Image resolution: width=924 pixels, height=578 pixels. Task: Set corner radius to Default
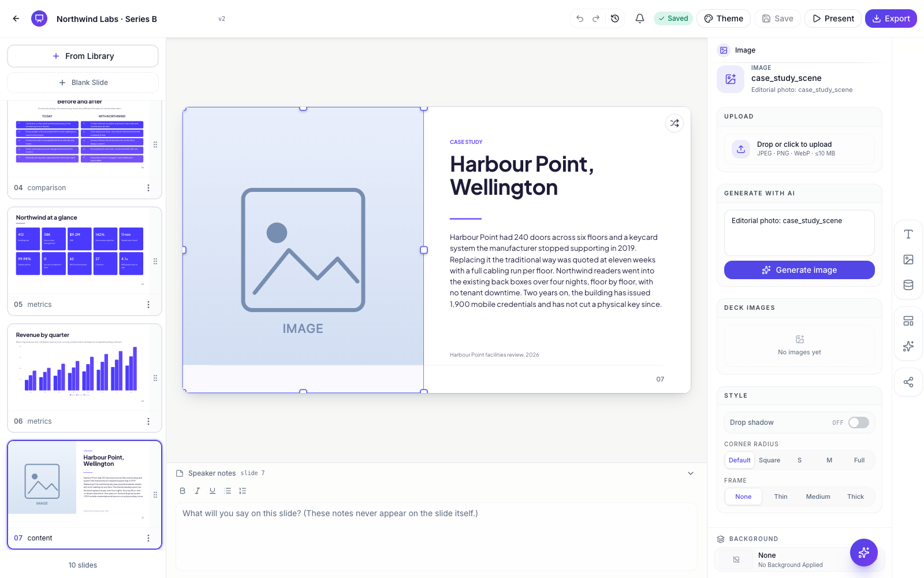click(740, 460)
